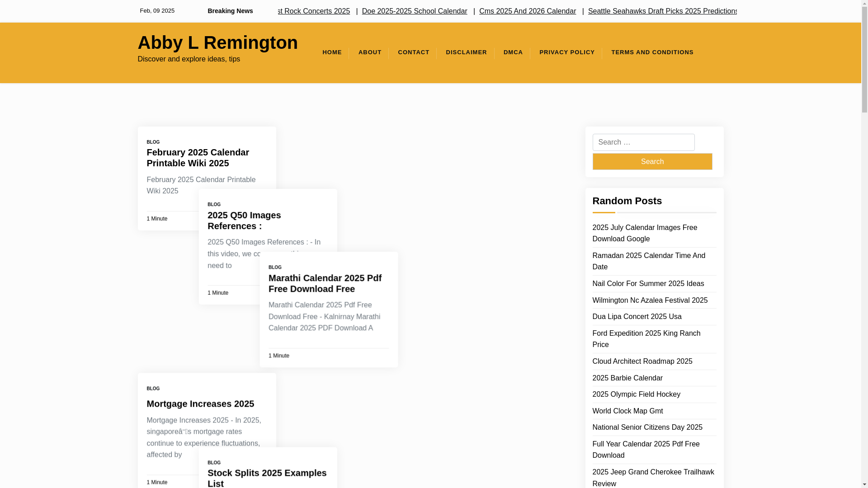Open February 2025 Calendar Printable Wiki 2025 post
868x488 pixels.
coord(198,158)
